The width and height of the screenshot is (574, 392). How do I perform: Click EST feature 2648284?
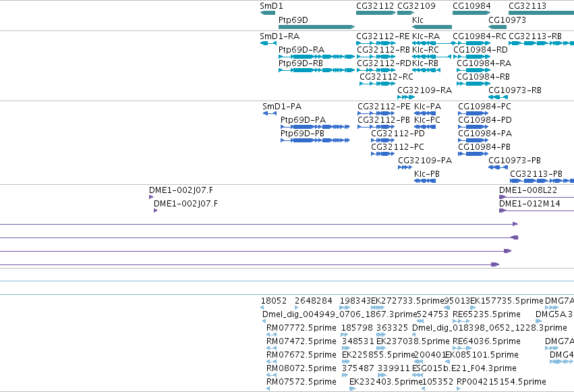(x=297, y=308)
